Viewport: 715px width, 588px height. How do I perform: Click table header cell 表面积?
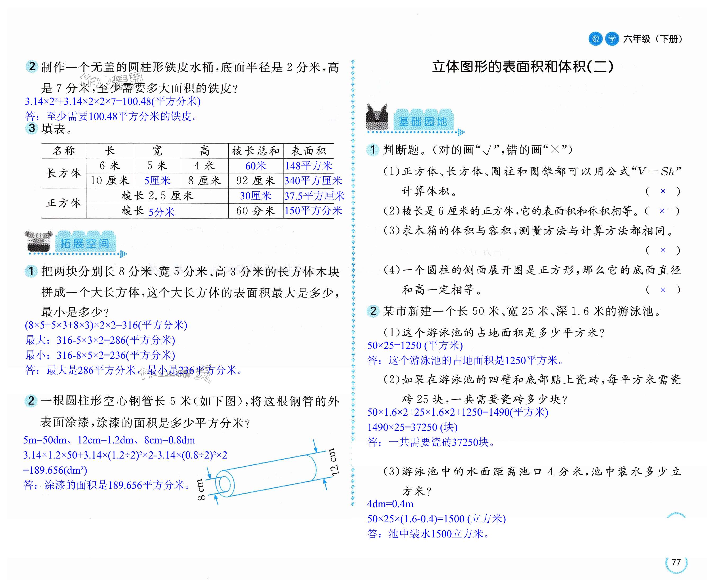pos(309,151)
